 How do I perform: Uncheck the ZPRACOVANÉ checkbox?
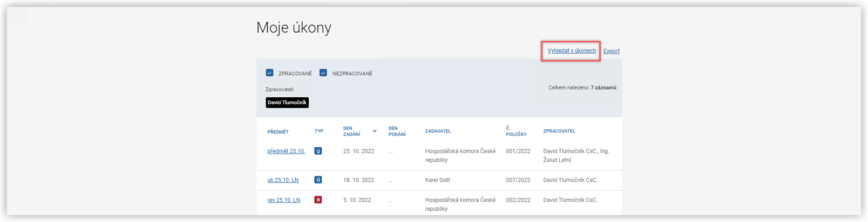pos(270,73)
